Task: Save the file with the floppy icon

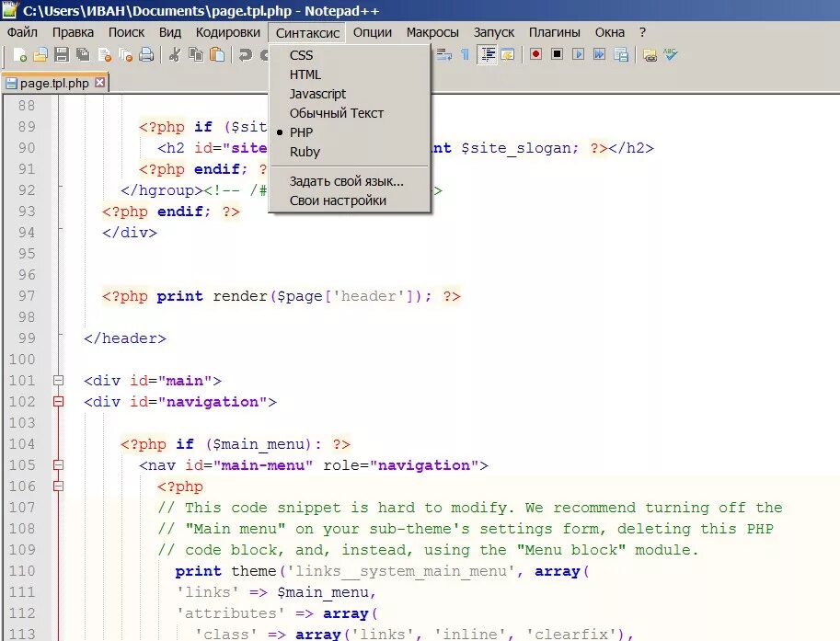Action: tap(62, 54)
